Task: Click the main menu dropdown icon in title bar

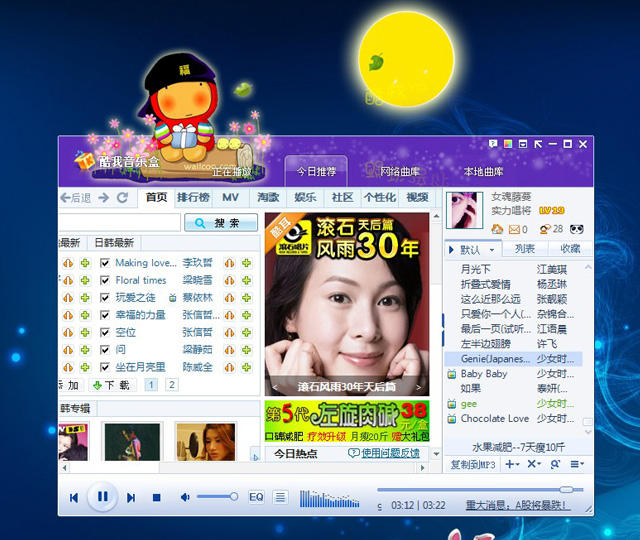Action: coord(523,144)
